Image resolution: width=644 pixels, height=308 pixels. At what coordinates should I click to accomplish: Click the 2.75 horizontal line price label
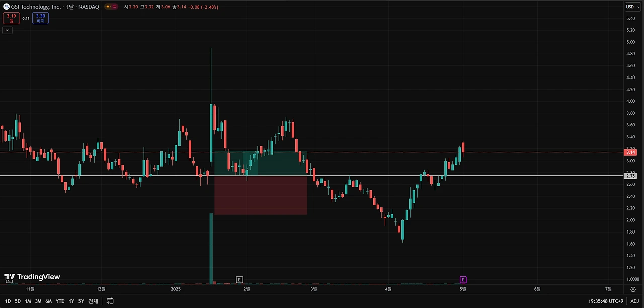tap(630, 176)
